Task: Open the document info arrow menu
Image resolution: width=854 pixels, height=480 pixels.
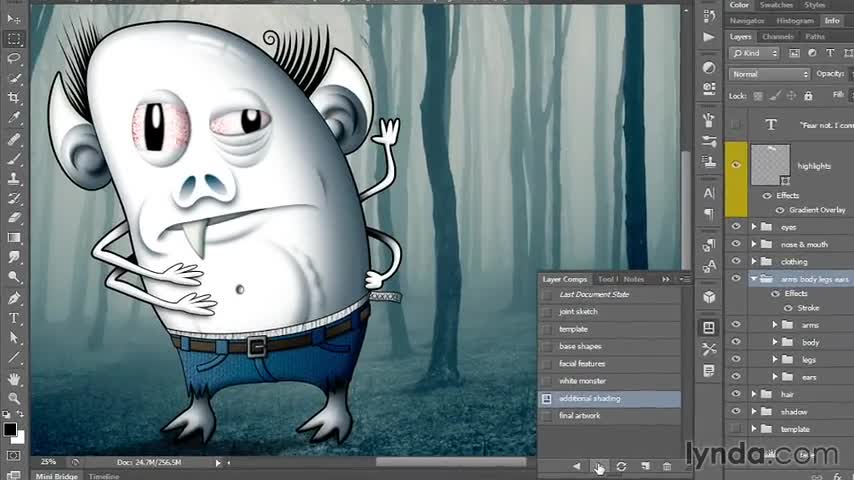Action: 218,463
